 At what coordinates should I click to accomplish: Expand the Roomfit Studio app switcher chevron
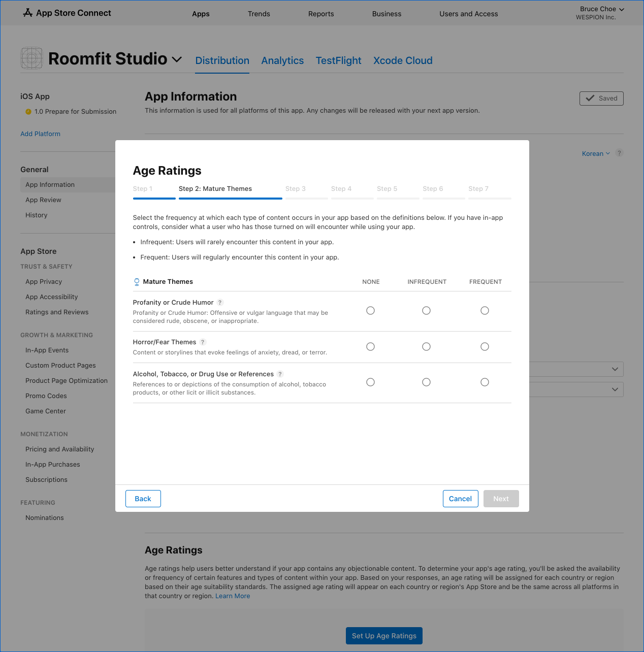click(177, 59)
